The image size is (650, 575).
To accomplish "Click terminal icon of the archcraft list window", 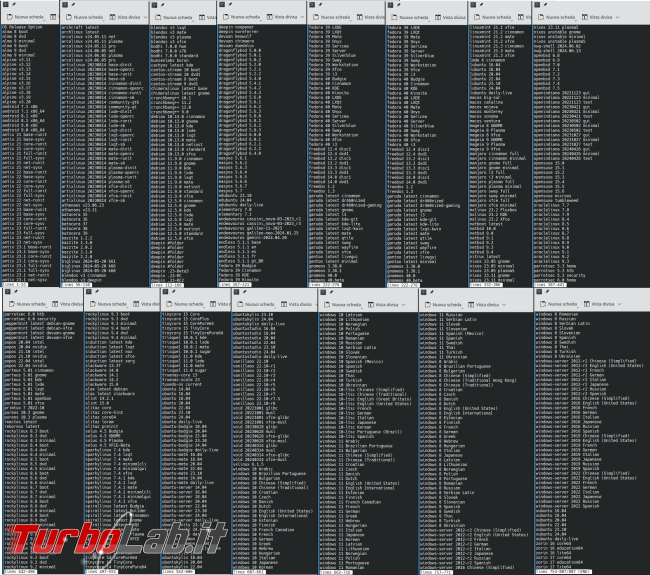I will click(x=65, y=5).
